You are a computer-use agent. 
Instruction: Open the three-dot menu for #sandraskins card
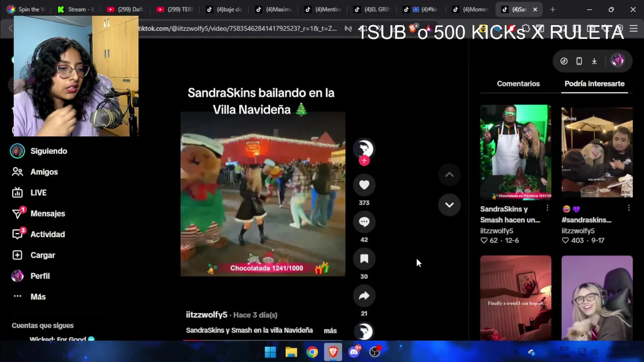tap(629, 208)
